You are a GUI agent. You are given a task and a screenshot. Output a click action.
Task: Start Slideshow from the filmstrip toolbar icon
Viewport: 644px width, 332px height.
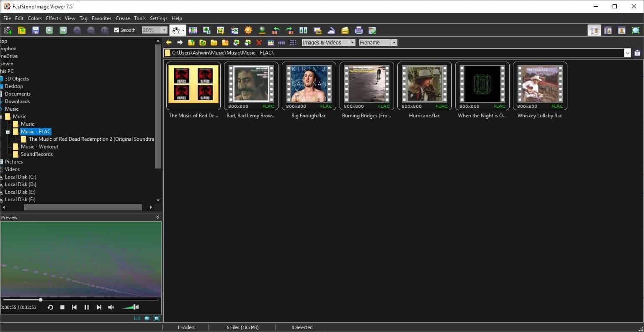(x=193, y=30)
